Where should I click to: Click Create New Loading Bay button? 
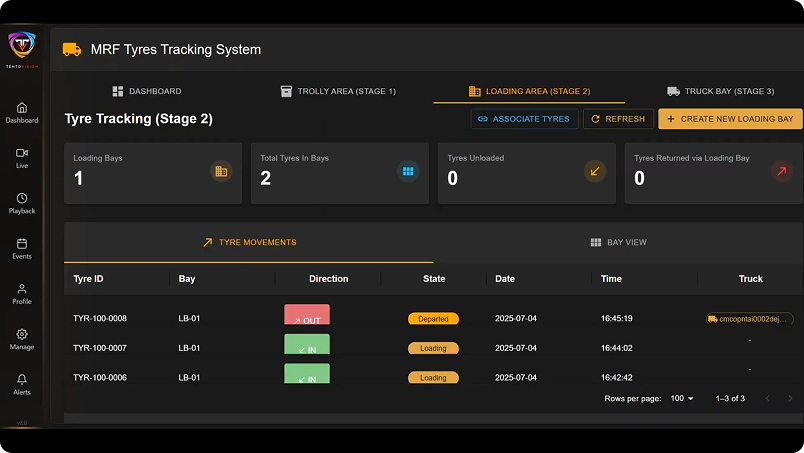click(730, 119)
